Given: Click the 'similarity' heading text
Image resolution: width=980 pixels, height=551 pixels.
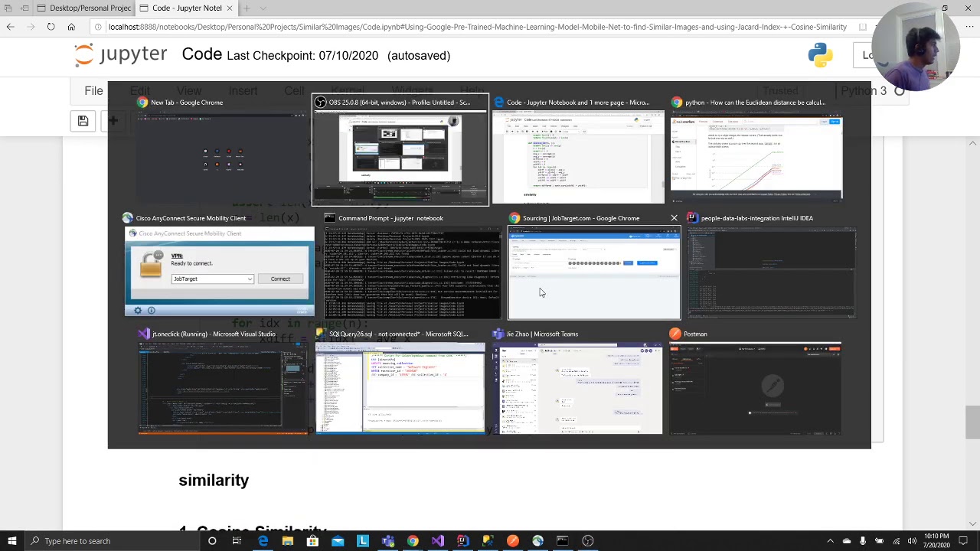Looking at the screenshot, I should point(214,481).
